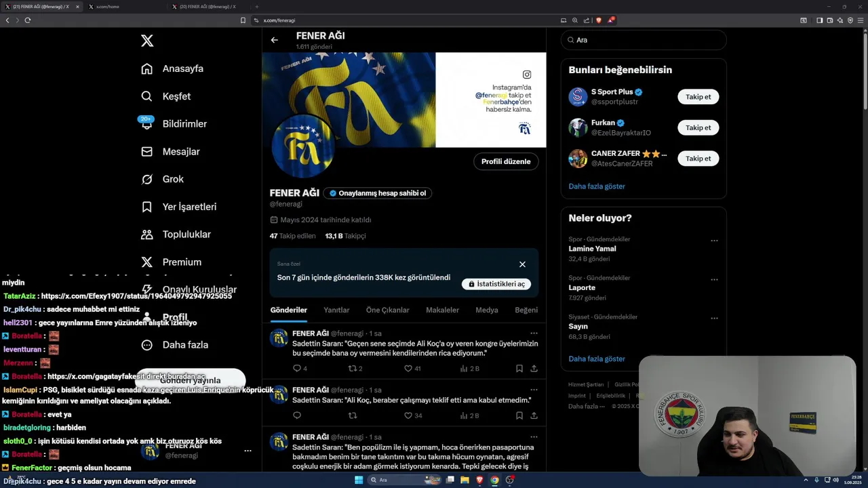
Task: Open account switcher menu for @feneragi
Action: pyautogui.click(x=248, y=451)
